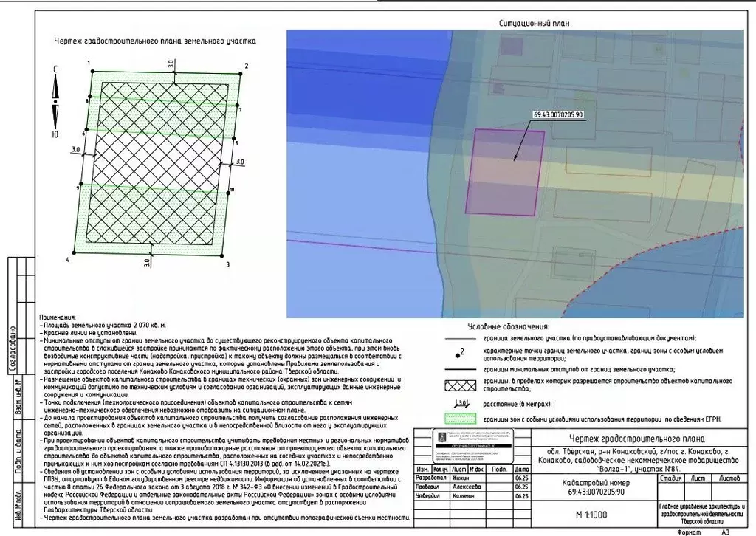Click the cross-hatched legend symbol
This screenshot has height=536, width=756.
coord(460,385)
